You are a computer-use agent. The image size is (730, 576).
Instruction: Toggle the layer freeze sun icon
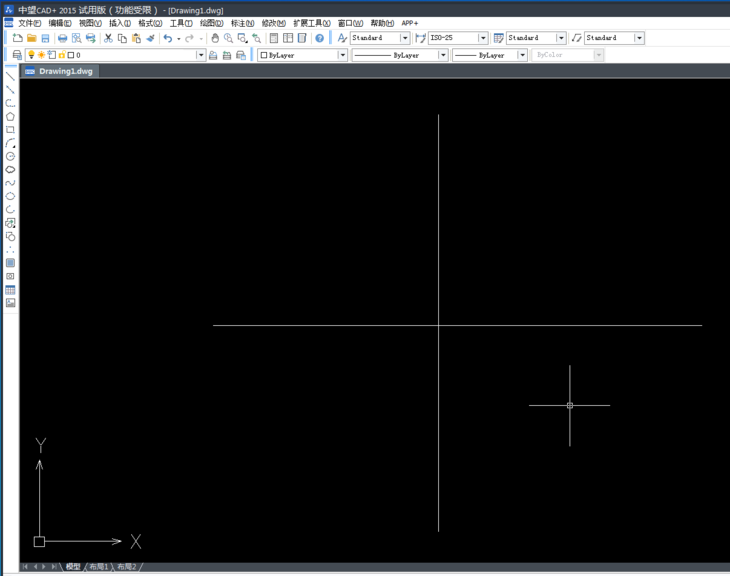(x=41, y=55)
